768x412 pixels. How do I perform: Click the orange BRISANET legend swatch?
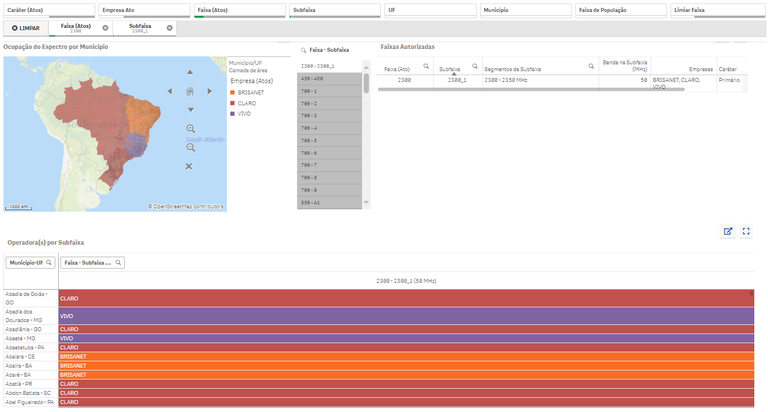(232, 92)
